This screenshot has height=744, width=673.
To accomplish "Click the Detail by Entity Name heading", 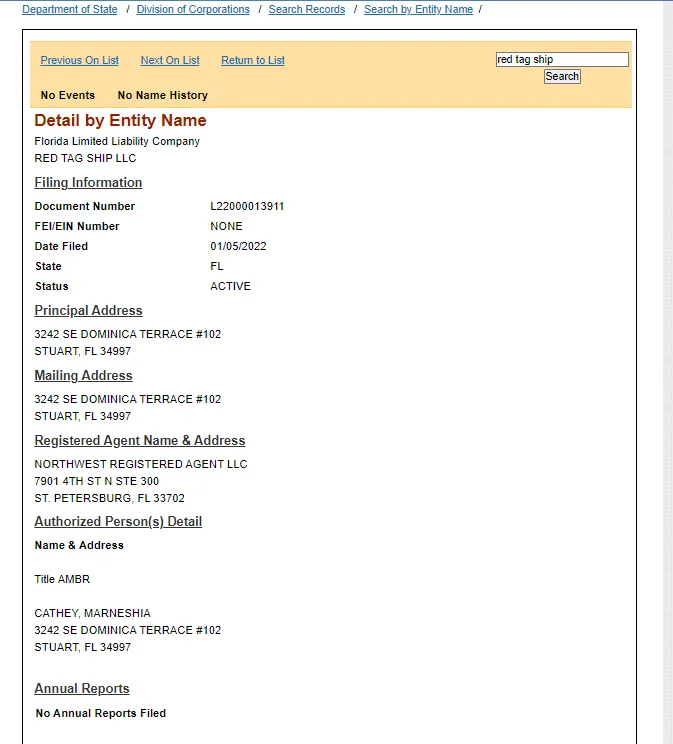I will point(121,121).
